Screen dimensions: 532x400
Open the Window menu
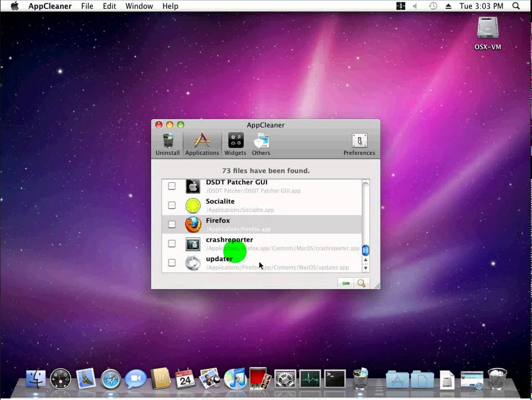(139, 6)
